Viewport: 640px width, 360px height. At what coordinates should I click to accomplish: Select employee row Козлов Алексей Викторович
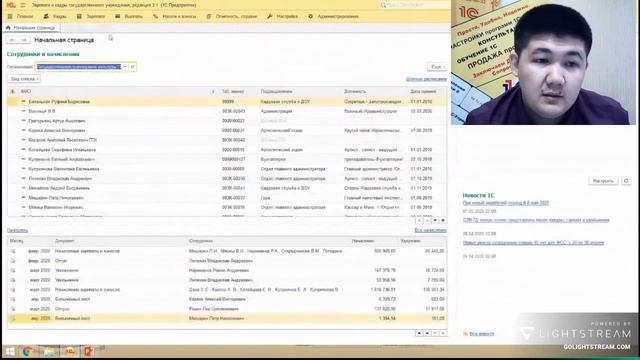(x=227, y=131)
